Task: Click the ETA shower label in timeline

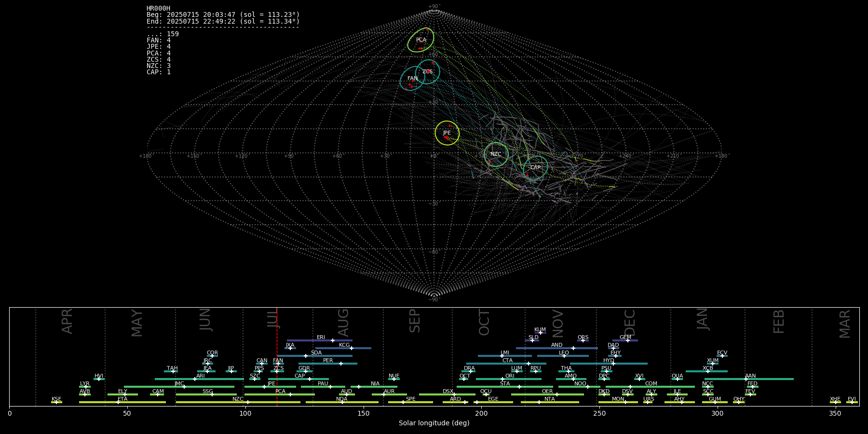Action: (x=122, y=399)
